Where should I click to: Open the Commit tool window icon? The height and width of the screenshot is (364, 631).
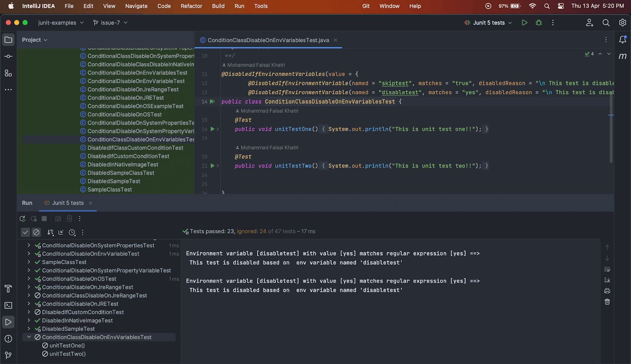click(8, 56)
